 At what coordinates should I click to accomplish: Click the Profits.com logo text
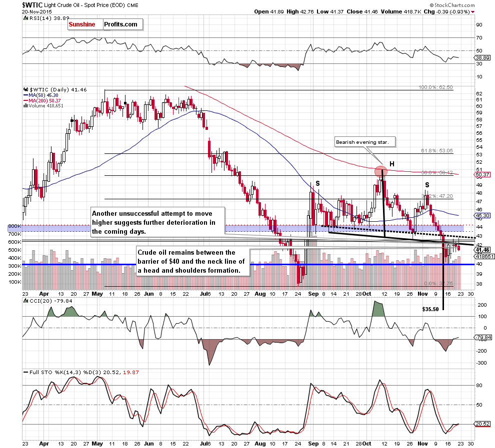[120, 24]
